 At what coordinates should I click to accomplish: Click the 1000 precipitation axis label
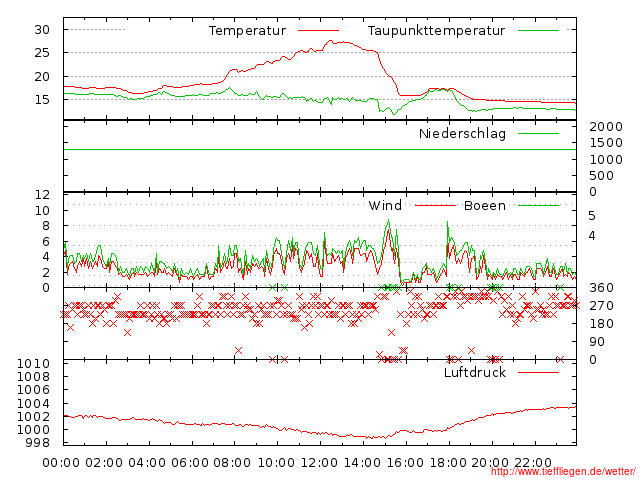(606, 159)
